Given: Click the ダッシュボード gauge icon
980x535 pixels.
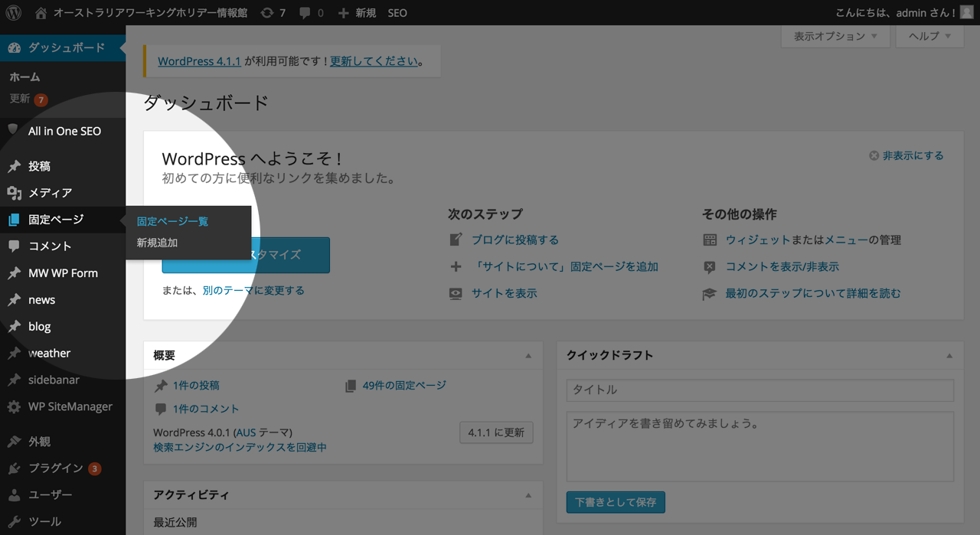Looking at the screenshot, I should [x=14, y=47].
